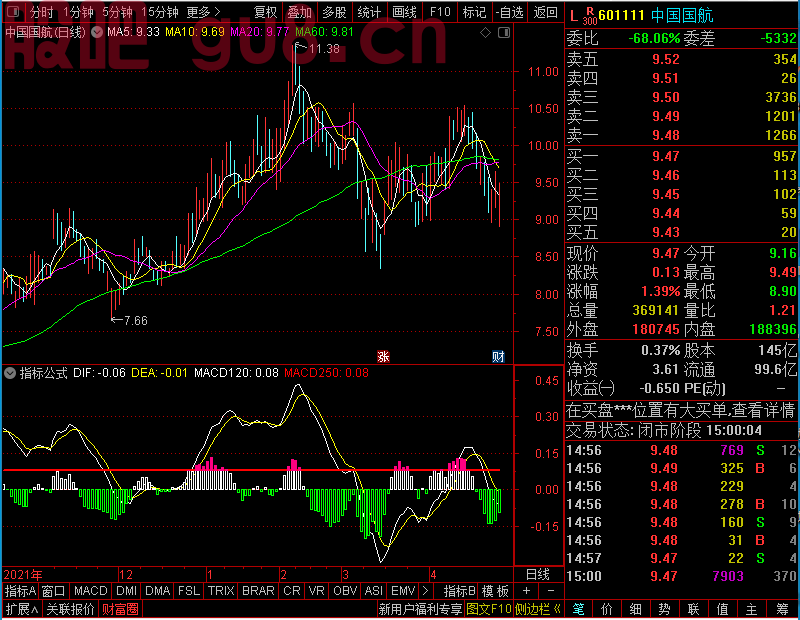Click the diamond icon above the chart

[x=486, y=33]
